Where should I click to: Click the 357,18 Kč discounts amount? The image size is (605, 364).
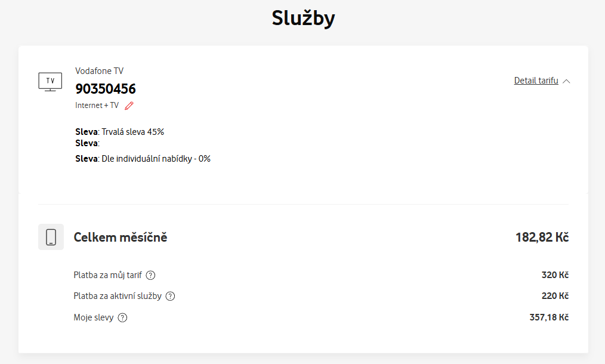click(549, 317)
